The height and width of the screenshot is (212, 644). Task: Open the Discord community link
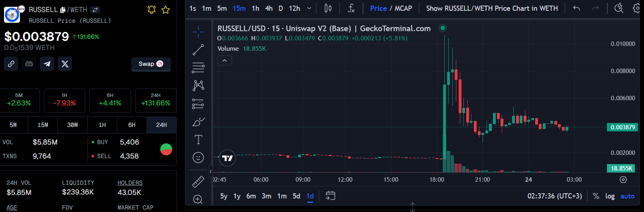[x=29, y=64]
